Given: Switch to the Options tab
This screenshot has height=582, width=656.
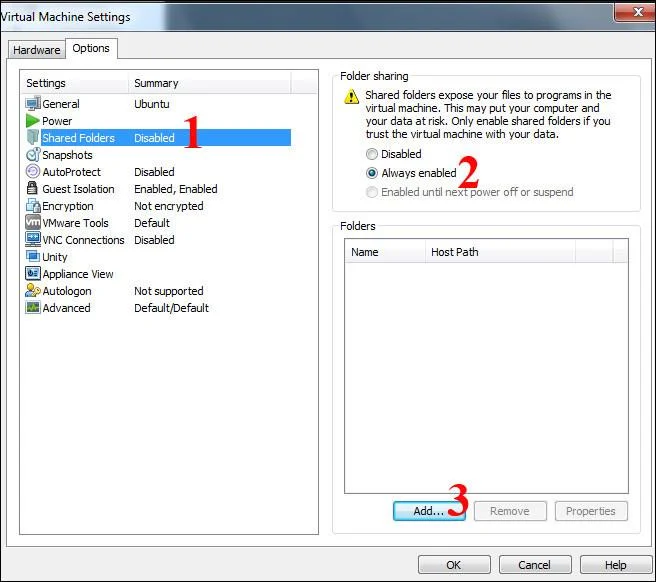Looking at the screenshot, I should (x=91, y=49).
